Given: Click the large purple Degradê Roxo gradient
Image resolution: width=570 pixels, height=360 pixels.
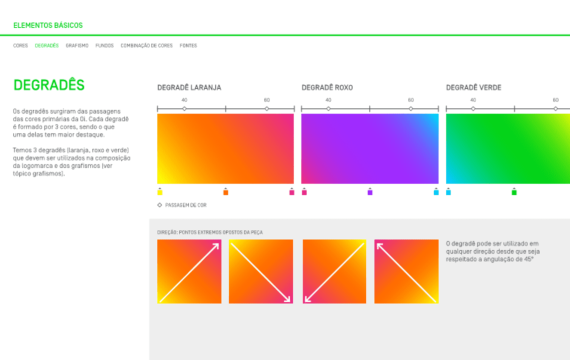Looking at the screenshot, I should tap(370, 149).
